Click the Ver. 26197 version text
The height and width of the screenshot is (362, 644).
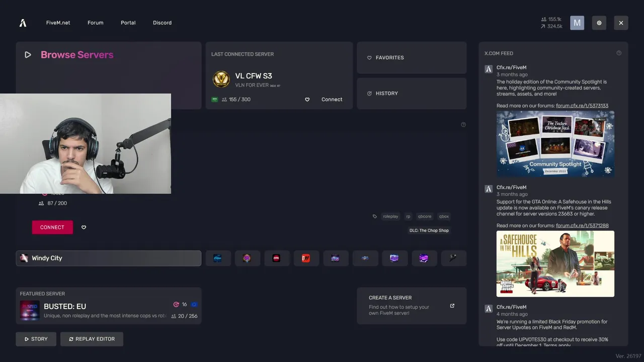point(628,356)
